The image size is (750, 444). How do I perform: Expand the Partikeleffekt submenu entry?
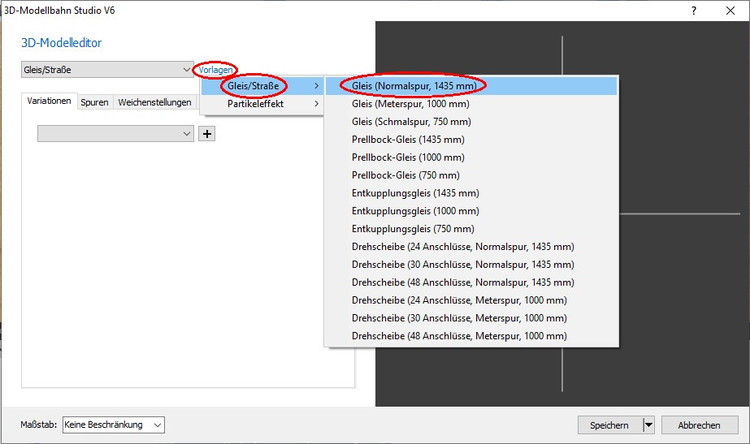point(262,104)
